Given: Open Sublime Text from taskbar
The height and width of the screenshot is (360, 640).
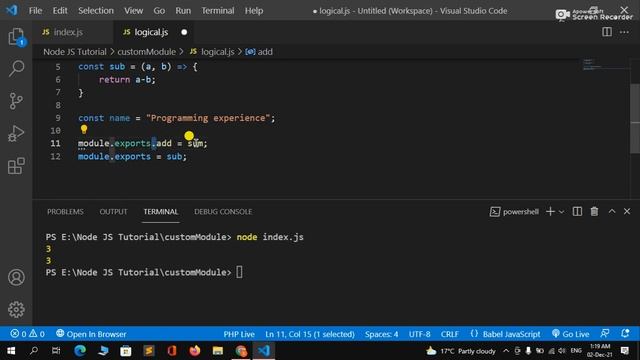Looking at the screenshot, I should [x=149, y=351].
